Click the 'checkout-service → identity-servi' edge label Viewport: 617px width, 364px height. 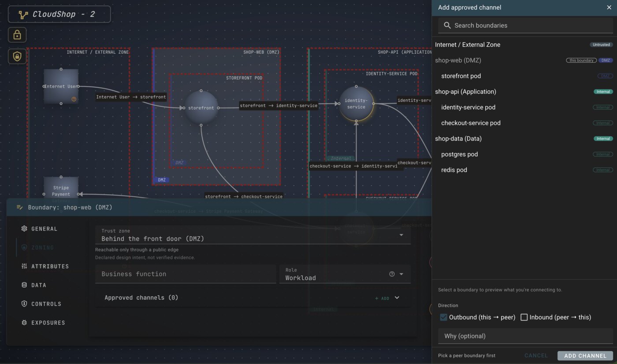point(354,166)
